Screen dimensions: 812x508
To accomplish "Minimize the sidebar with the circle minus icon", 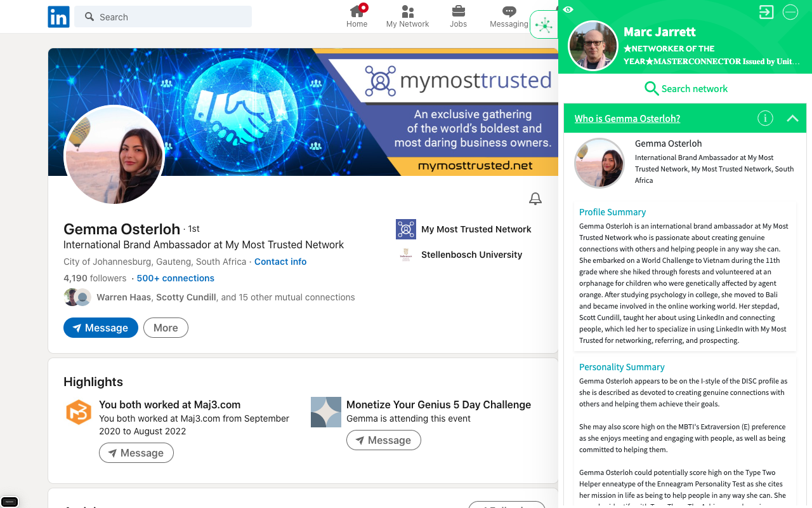I will 790,12.
